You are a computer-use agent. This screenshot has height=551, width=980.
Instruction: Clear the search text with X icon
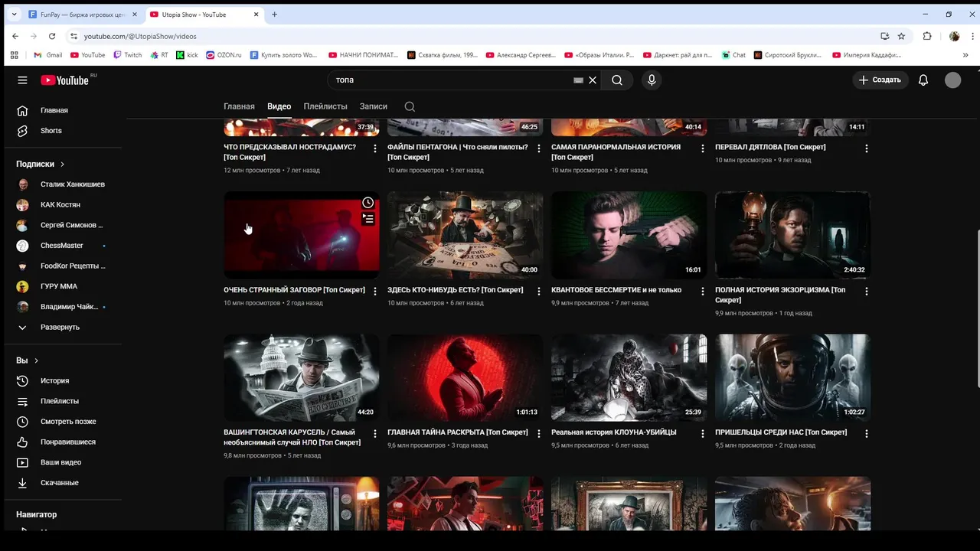593,80
